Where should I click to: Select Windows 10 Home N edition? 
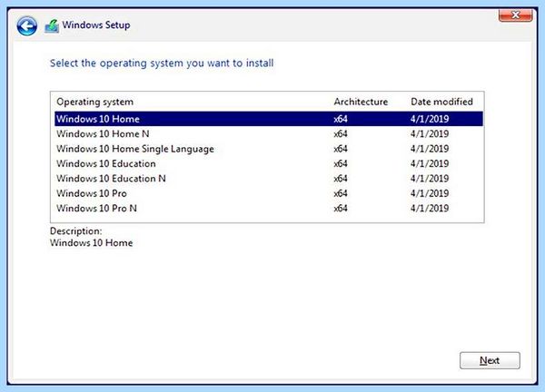click(269, 133)
